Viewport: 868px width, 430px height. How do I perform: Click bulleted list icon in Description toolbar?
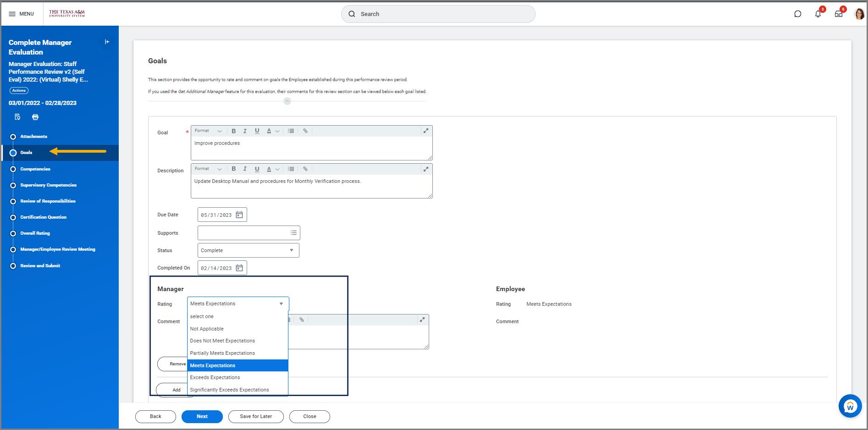291,169
